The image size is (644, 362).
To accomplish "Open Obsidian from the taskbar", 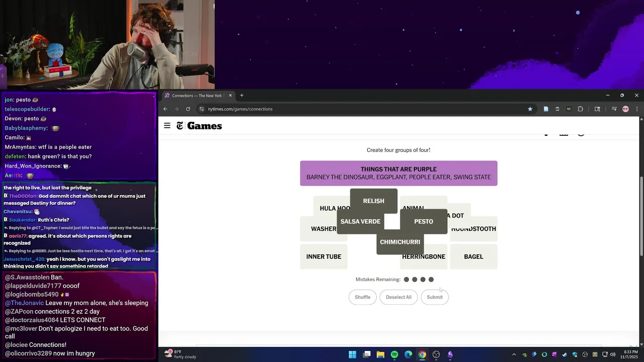I will 450,354.
